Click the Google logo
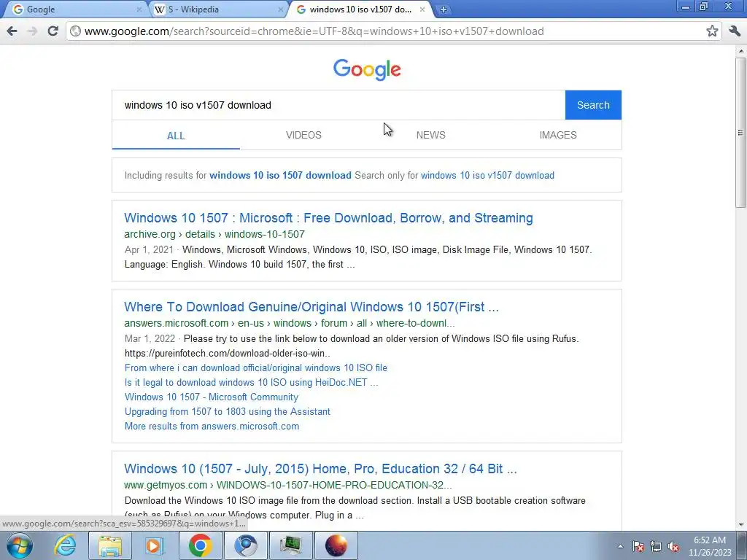Screen dimensions: 747x560 coord(367,69)
